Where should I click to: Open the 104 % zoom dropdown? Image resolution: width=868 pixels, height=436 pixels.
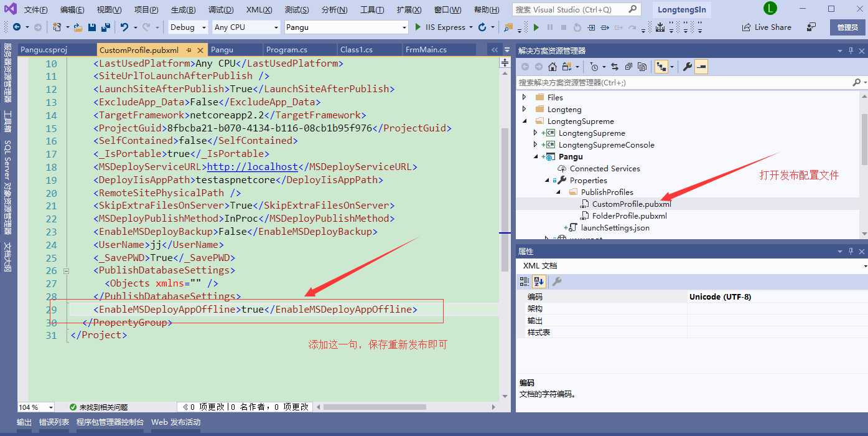pos(50,407)
